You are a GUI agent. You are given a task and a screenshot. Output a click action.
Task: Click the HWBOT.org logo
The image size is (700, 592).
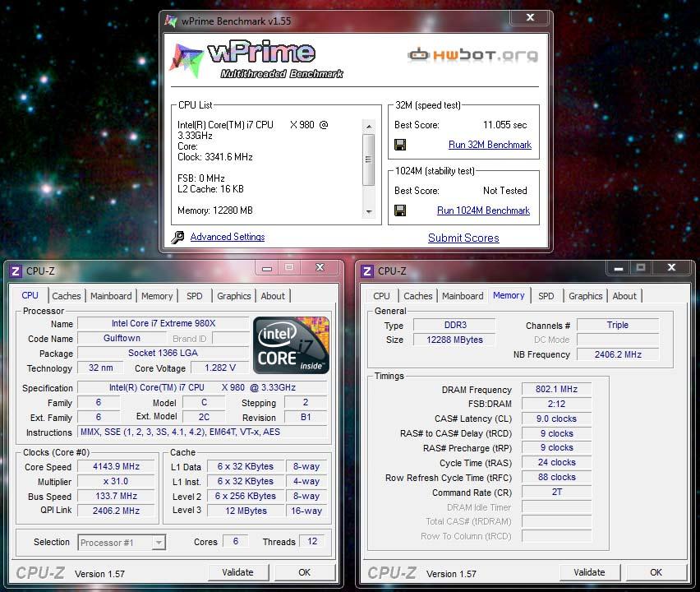[x=472, y=55]
